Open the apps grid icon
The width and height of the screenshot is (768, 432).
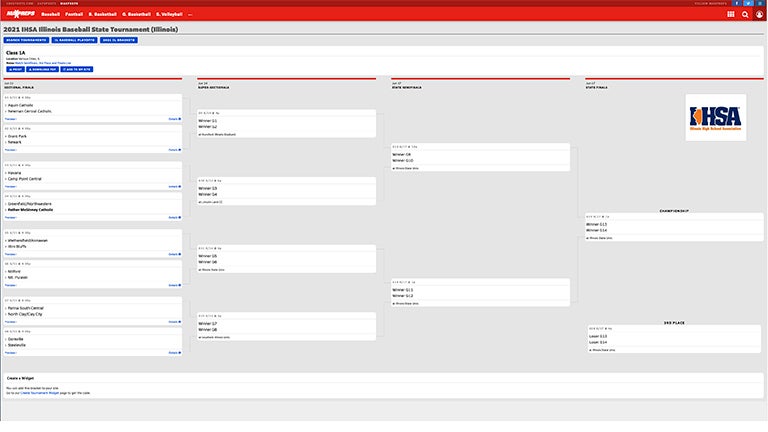[731, 14]
